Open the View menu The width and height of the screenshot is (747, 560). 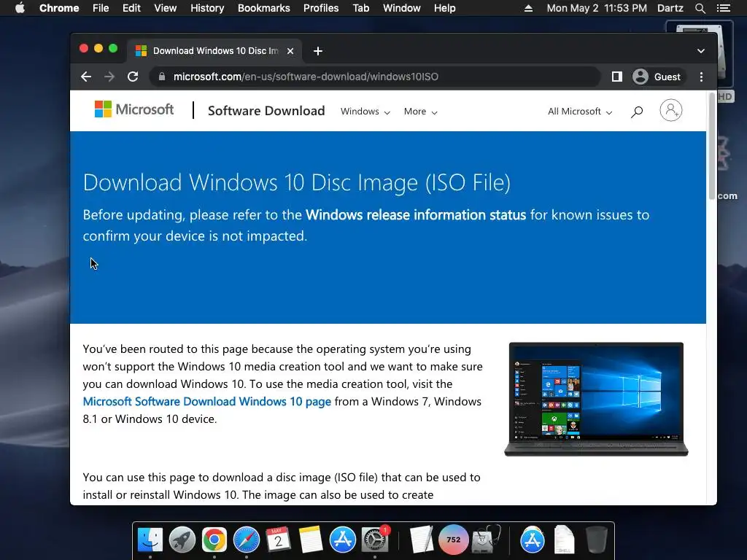pyautogui.click(x=166, y=8)
